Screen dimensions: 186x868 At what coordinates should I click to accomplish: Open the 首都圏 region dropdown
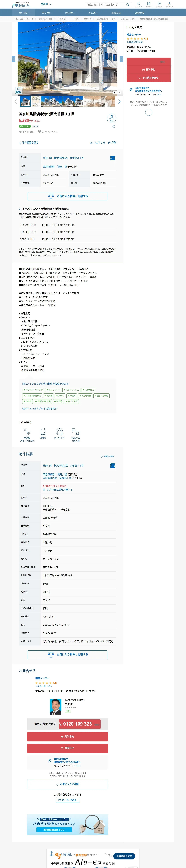[46, 4]
